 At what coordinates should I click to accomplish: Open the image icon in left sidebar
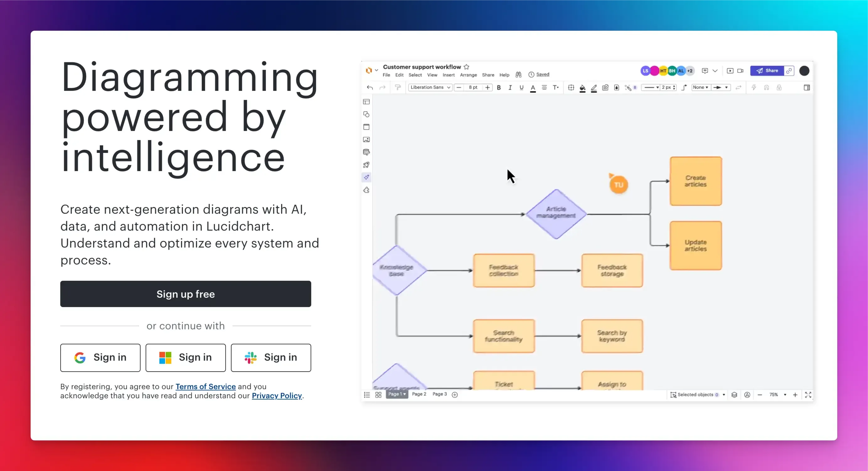click(x=366, y=139)
